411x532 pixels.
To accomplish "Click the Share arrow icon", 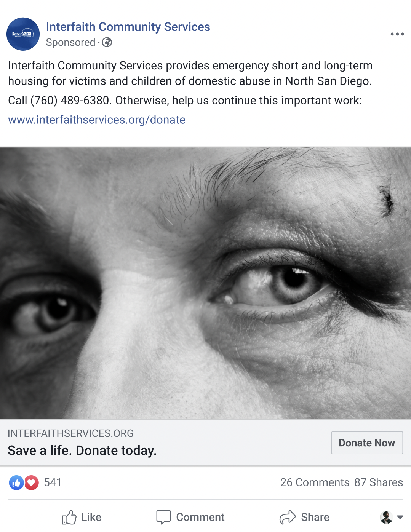I will coord(288,517).
